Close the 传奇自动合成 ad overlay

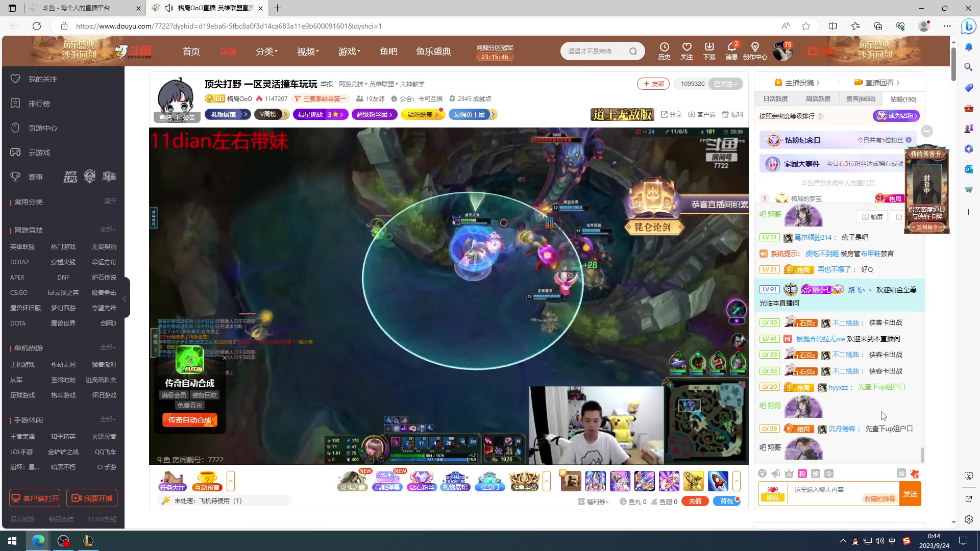(x=224, y=358)
